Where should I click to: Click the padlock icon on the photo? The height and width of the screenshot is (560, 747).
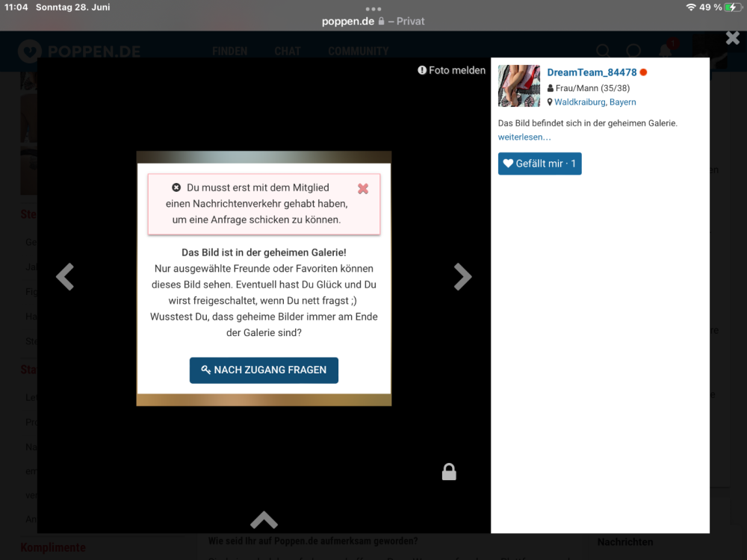[449, 472]
